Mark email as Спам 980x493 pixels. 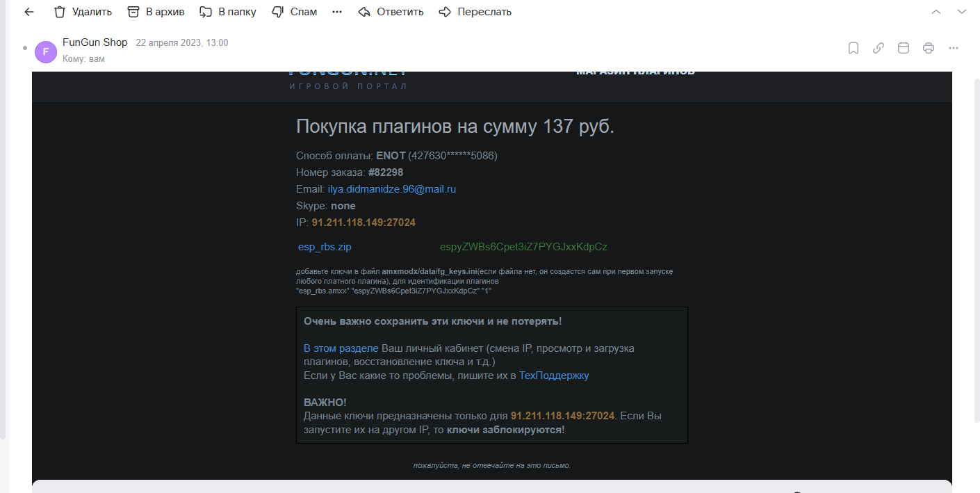tap(294, 12)
